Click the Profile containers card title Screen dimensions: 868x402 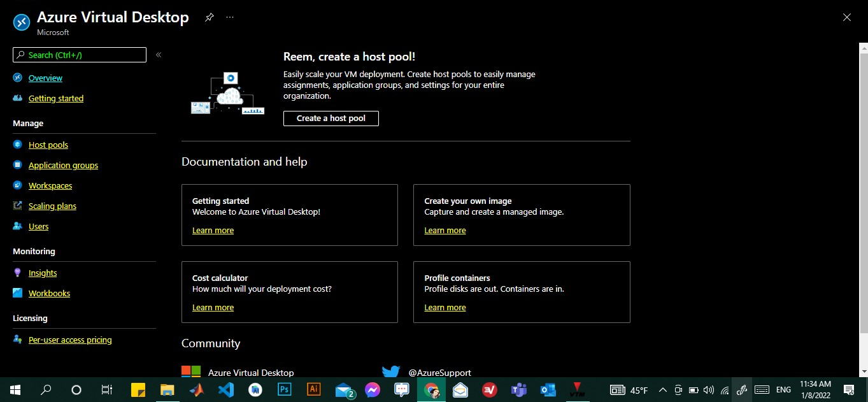pyautogui.click(x=457, y=278)
